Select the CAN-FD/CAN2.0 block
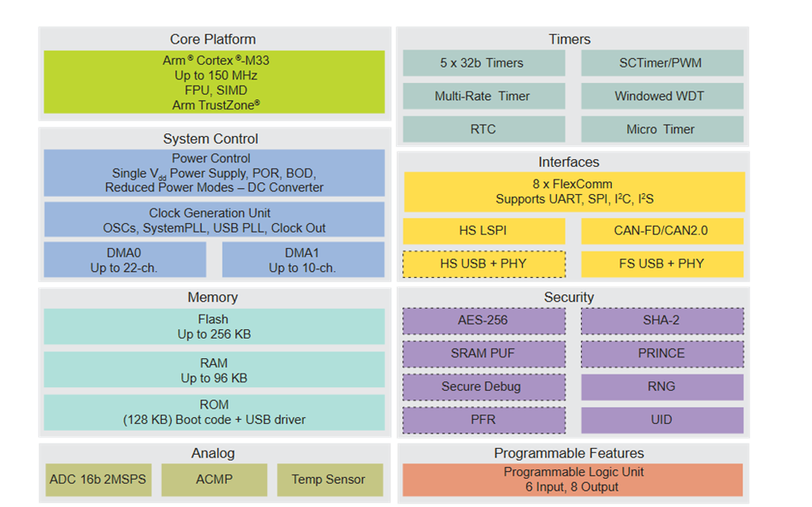The image size is (812, 507). tap(661, 231)
